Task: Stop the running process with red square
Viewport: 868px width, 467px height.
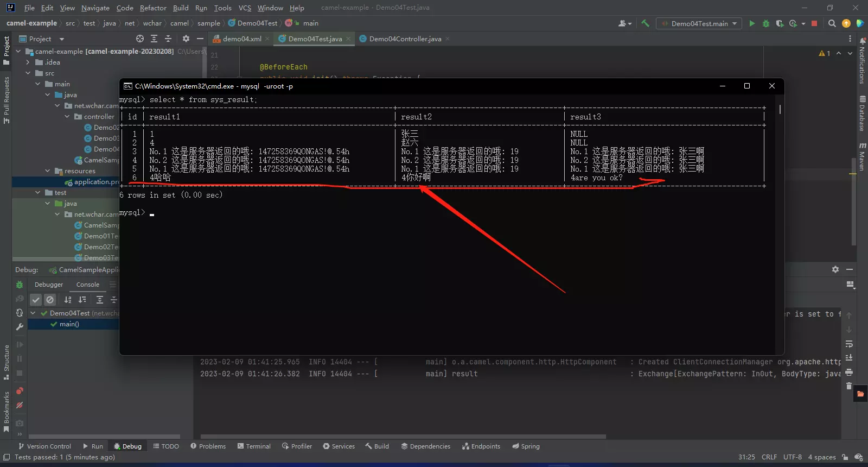Action: (x=814, y=23)
